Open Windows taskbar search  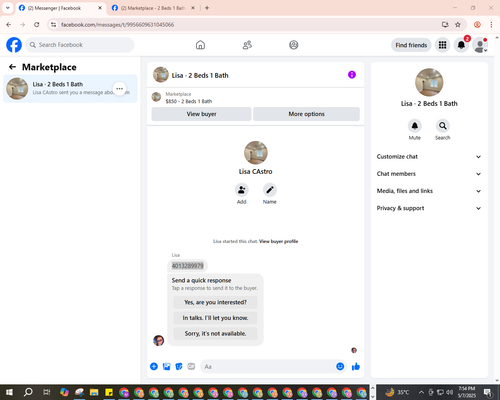click(28, 392)
